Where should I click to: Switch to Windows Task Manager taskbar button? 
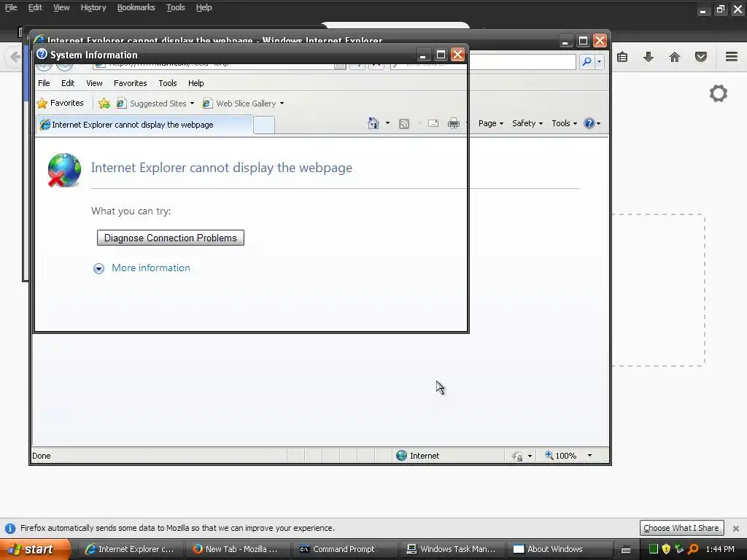(x=451, y=549)
